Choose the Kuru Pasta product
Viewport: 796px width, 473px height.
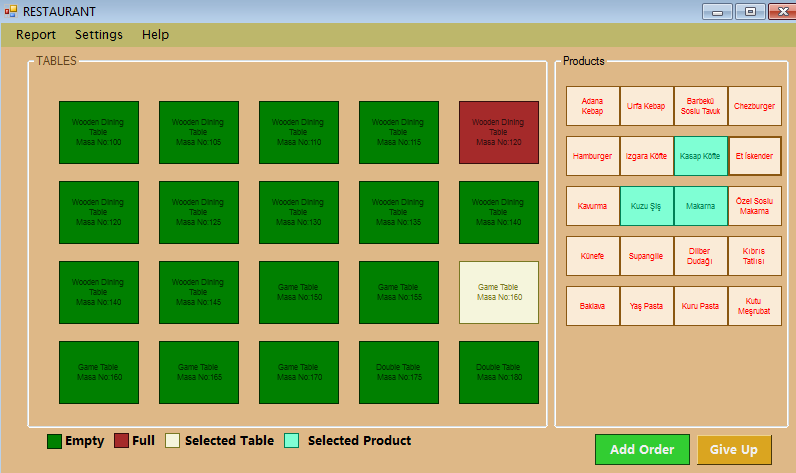tap(701, 306)
